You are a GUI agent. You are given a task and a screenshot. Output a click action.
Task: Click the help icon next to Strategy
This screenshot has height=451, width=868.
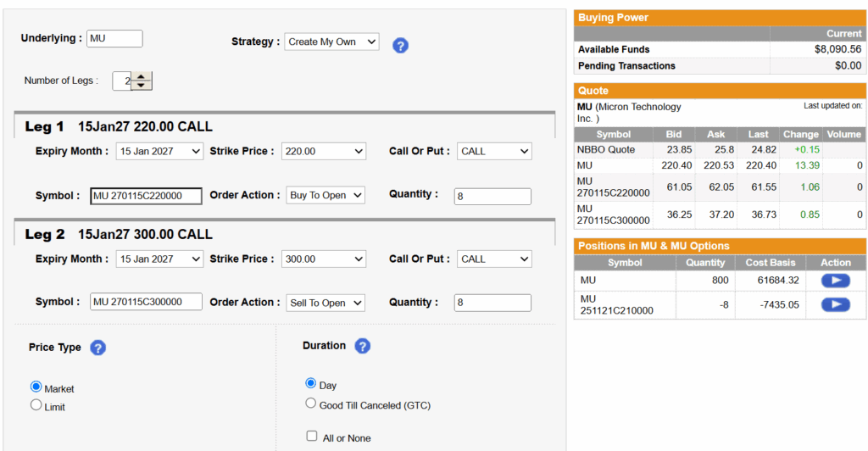[401, 45]
